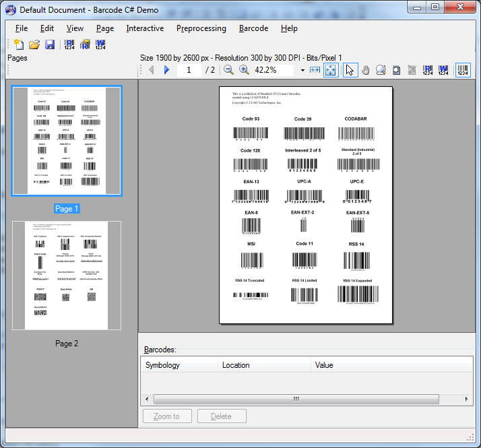Open the Preprocessing menu
This screenshot has height=448, width=481.
(x=201, y=28)
